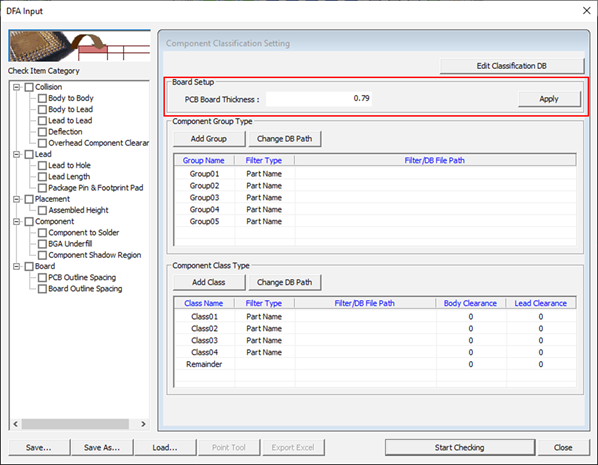Click the tree scrollbar right arrow
This screenshot has height=465, width=598.
[x=143, y=424]
